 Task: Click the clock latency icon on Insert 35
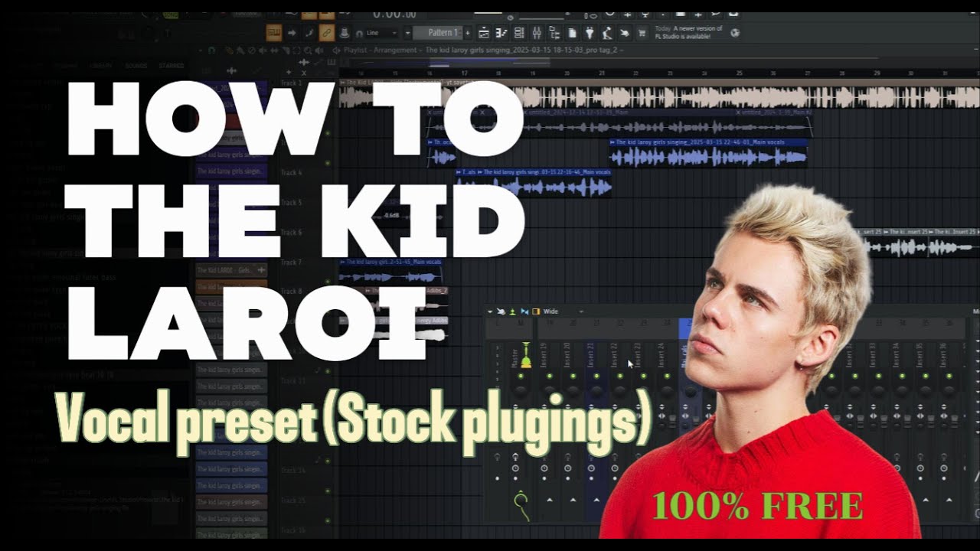coord(920,468)
